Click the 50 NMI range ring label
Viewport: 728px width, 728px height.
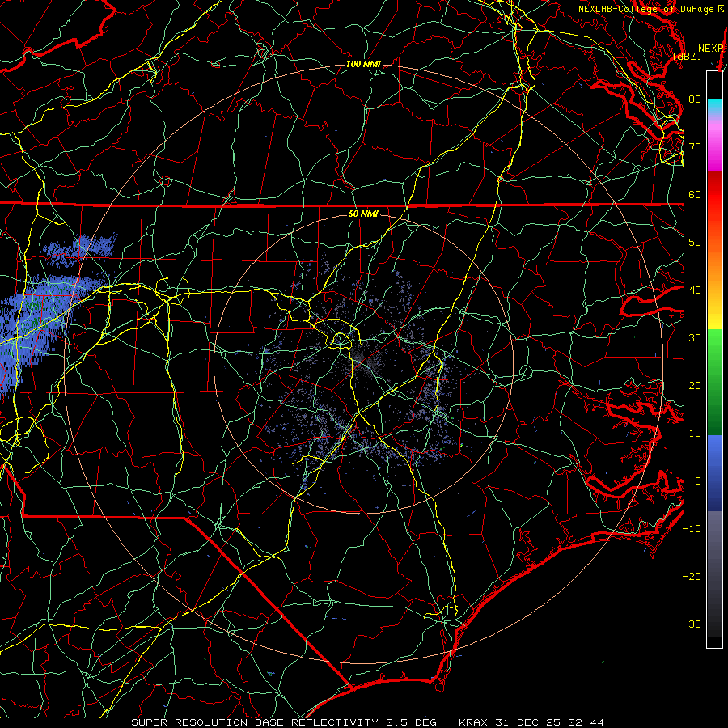click(363, 214)
